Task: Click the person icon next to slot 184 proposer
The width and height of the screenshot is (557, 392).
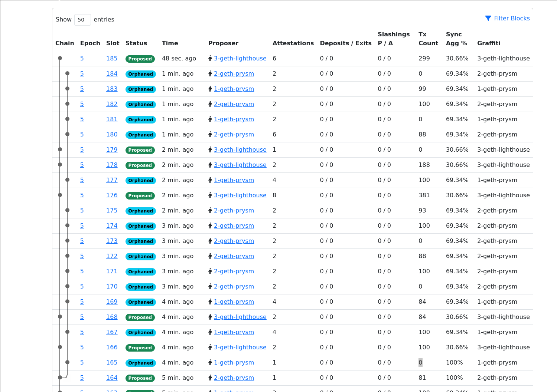Action: [210, 73]
